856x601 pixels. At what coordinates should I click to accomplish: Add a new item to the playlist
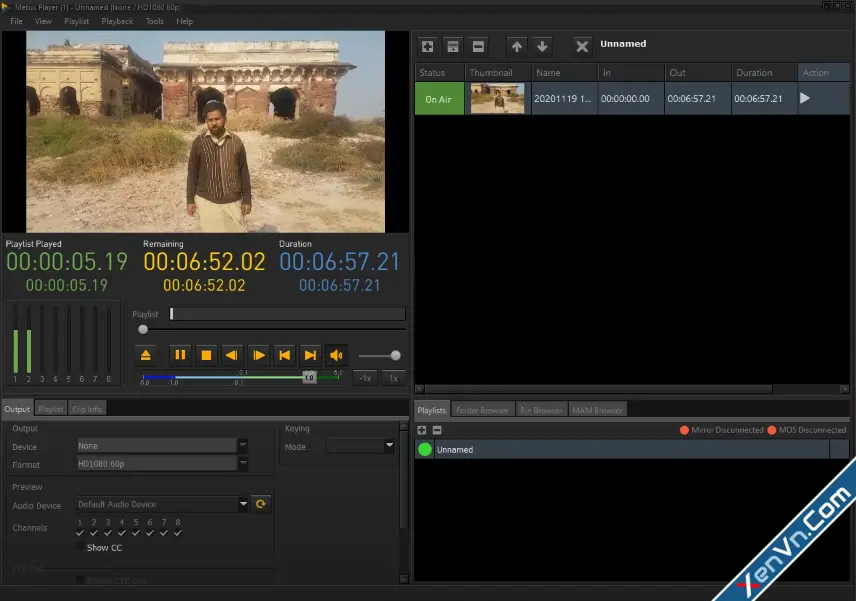click(x=427, y=46)
